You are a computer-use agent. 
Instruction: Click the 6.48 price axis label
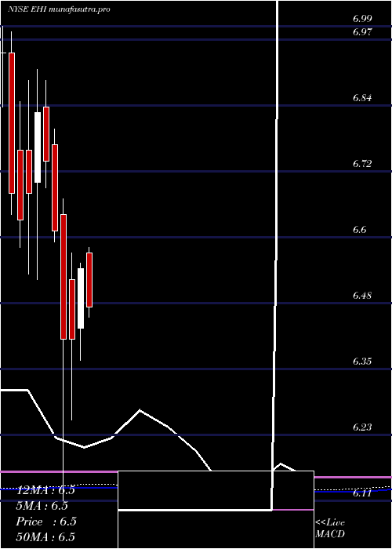click(x=362, y=295)
